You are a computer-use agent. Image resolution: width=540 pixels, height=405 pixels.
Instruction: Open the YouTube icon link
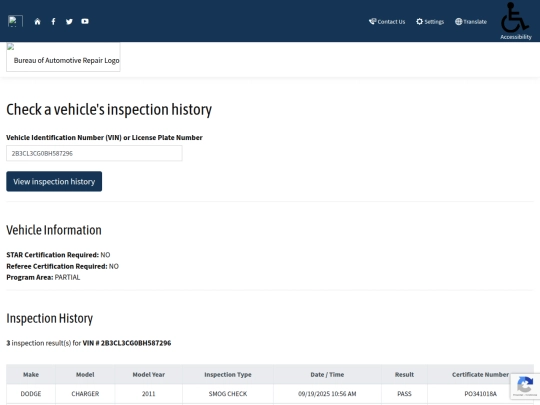tap(85, 21)
